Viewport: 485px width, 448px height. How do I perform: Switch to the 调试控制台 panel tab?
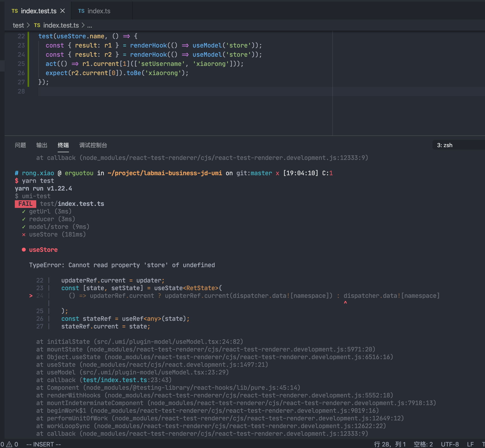click(x=93, y=145)
